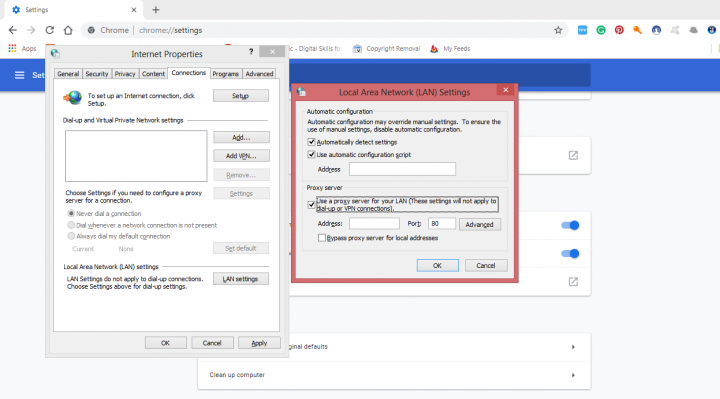Click the dial-up and VPN connections list box
Image resolution: width=720 pixels, height=399 pixels.
click(x=136, y=156)
